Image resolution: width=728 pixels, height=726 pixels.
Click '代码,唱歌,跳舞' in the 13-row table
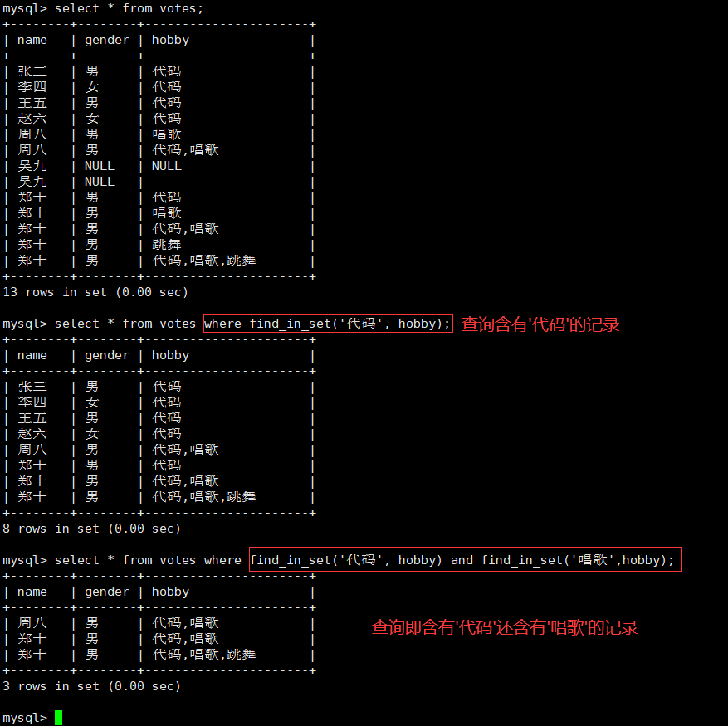pos(204,260)
